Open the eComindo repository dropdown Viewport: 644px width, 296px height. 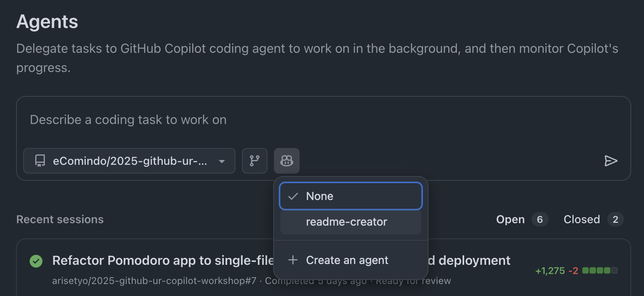click(x=129, y=161)
